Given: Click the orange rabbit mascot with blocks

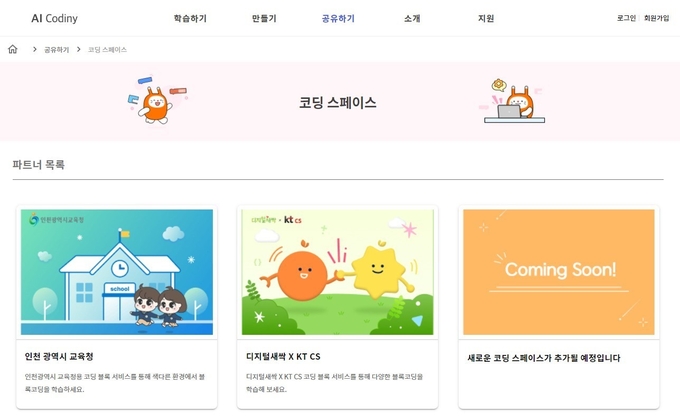Looking at the screenshot, I should coord(157,100).
